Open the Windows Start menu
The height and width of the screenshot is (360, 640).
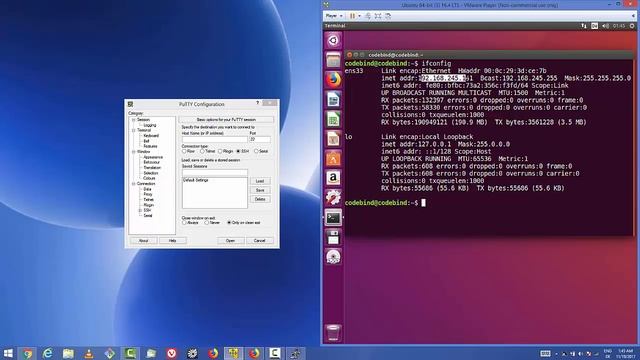coord(8,353)
